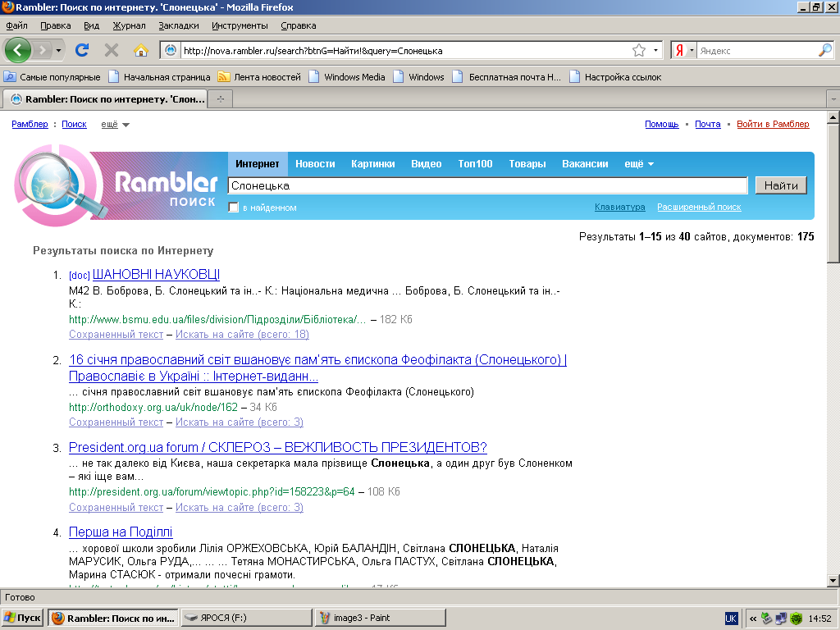Open a new tab with plus button
Screen dimensions: 840x630
point(220,99)
